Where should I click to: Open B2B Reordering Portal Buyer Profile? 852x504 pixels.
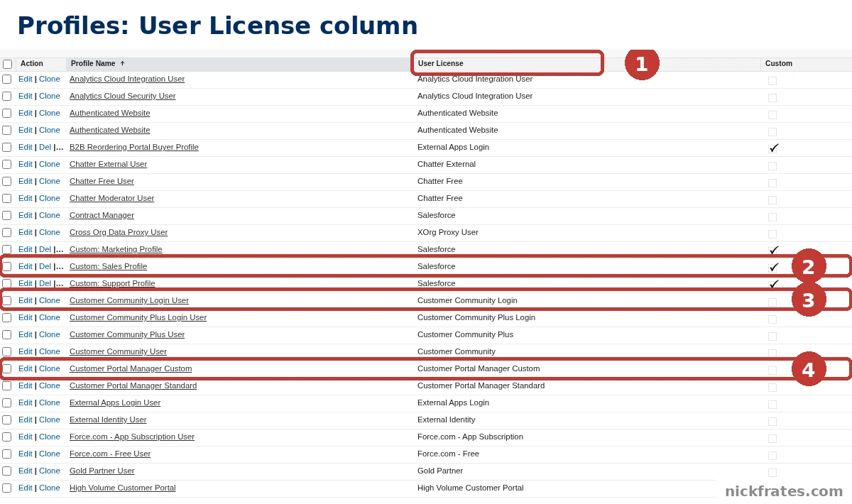tap(134, 147)
